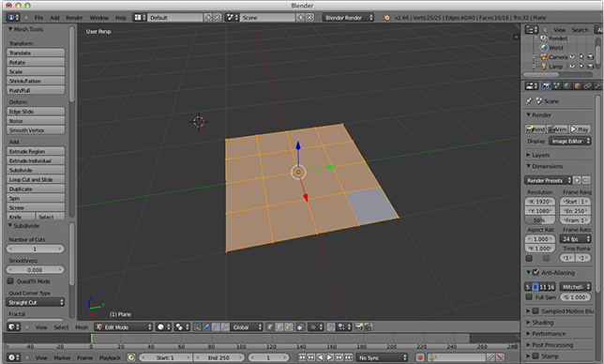Click the Blender logo icon in the info header
This screenshot has width=604, height=364.
386,18
